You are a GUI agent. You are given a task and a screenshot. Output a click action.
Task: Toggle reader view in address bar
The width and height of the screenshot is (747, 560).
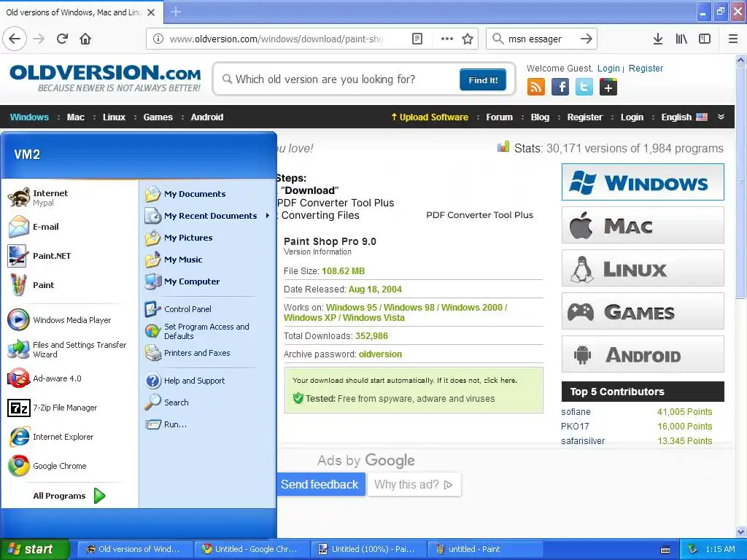417,39
